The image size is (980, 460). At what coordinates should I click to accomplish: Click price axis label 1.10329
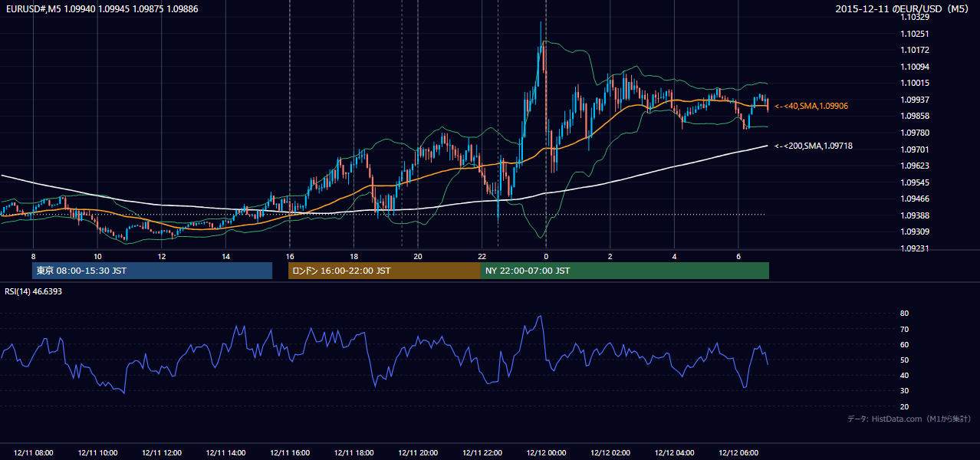916,17
